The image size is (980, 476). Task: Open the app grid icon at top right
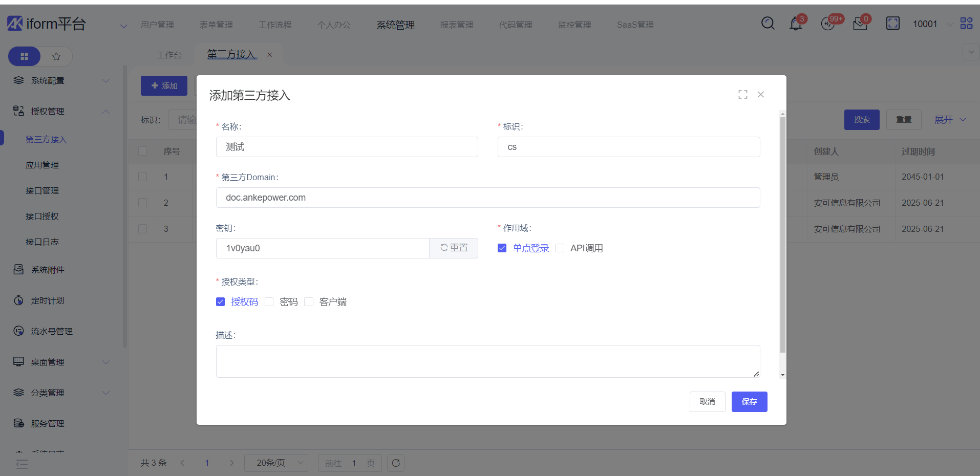pos(966,24)
